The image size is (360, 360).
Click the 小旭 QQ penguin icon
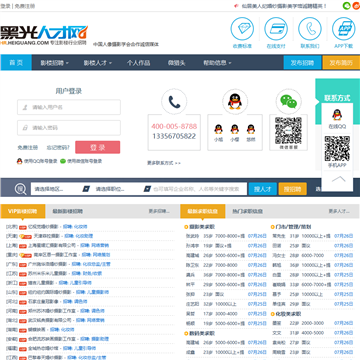click(218, 129)
